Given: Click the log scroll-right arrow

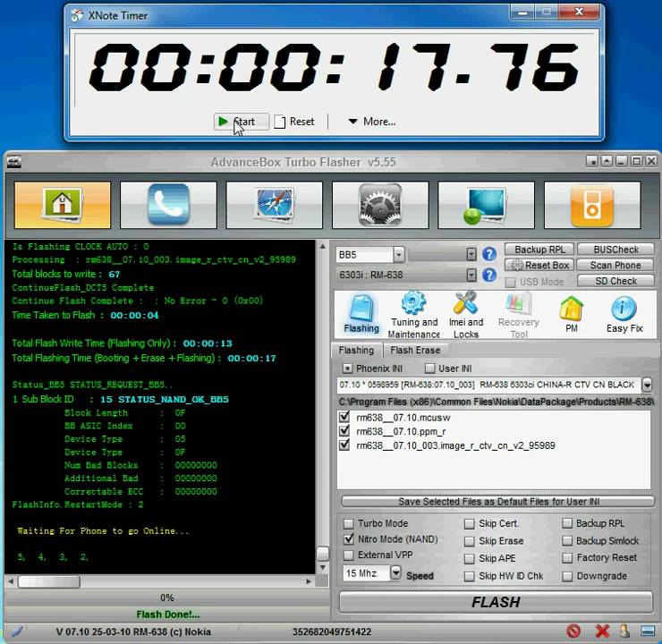Looking at the screenshot, I should coord(309,581).
